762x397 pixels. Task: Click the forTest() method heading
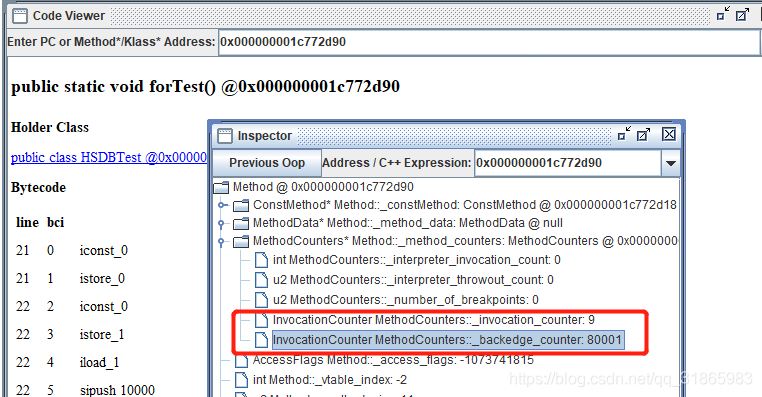[205, 86]
